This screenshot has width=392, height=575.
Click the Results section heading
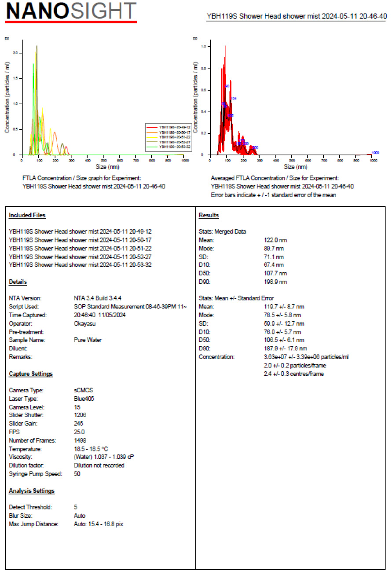(x=209, y=215)
